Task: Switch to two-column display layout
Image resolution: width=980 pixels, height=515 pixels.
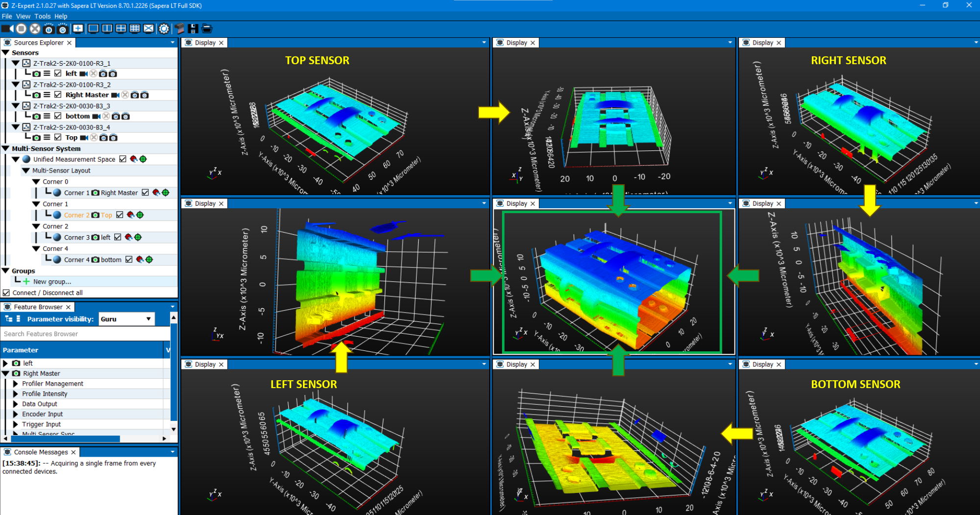Action: coord(107,28)
